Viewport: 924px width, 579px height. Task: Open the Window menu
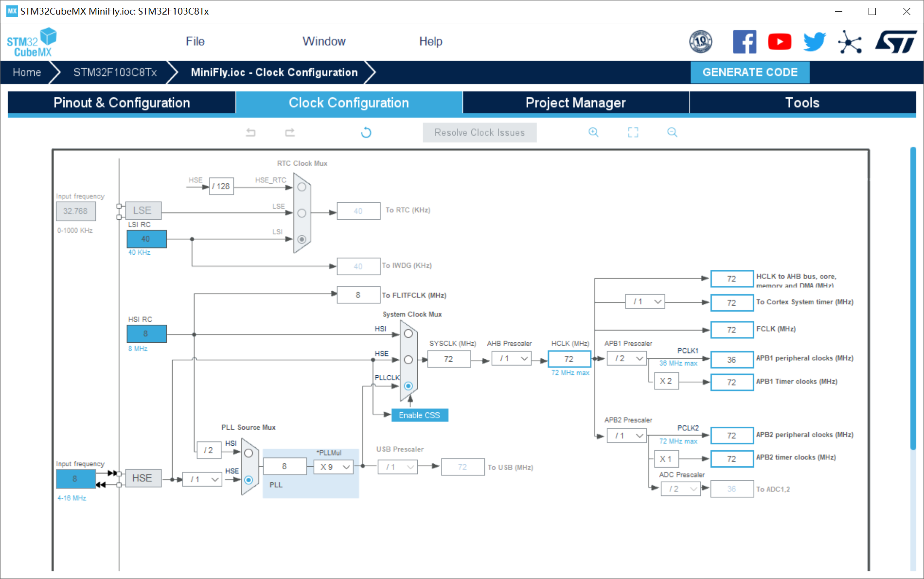point(324,41)
